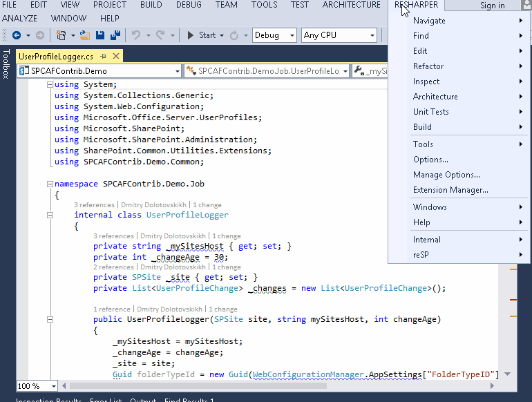Click the Save All toolbar icon

coord(114,35)
